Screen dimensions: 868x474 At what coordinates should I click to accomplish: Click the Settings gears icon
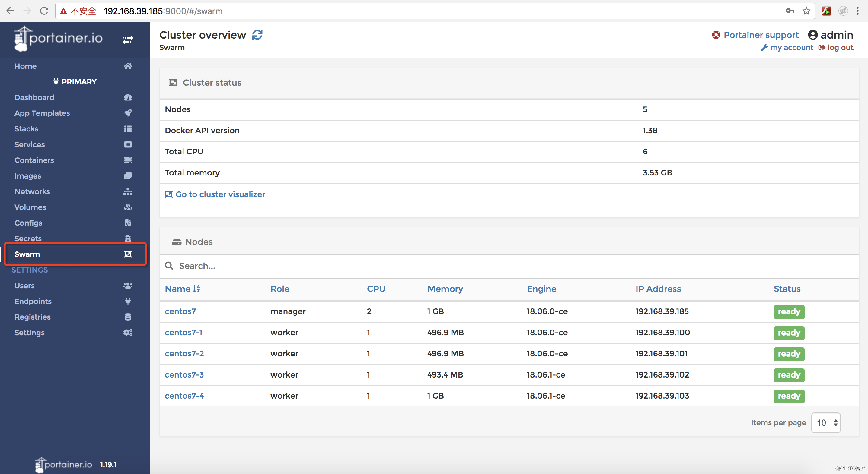128,333
